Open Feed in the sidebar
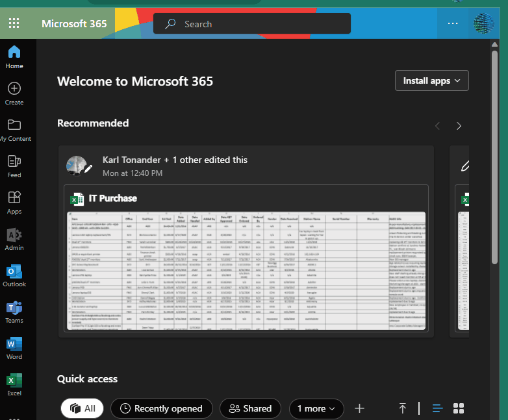Viewport: 508px width, 420px height. click(x=14, y=166)
